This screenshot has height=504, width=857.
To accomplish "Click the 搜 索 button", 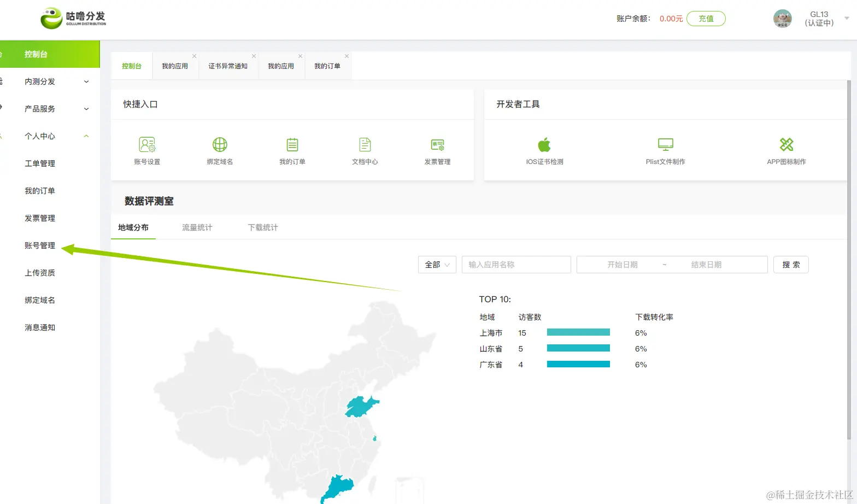I will click(791, 265).
